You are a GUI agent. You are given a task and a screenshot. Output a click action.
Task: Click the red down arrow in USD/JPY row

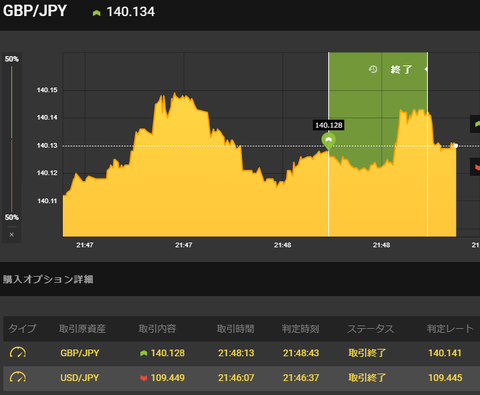[x=144, y=378]
